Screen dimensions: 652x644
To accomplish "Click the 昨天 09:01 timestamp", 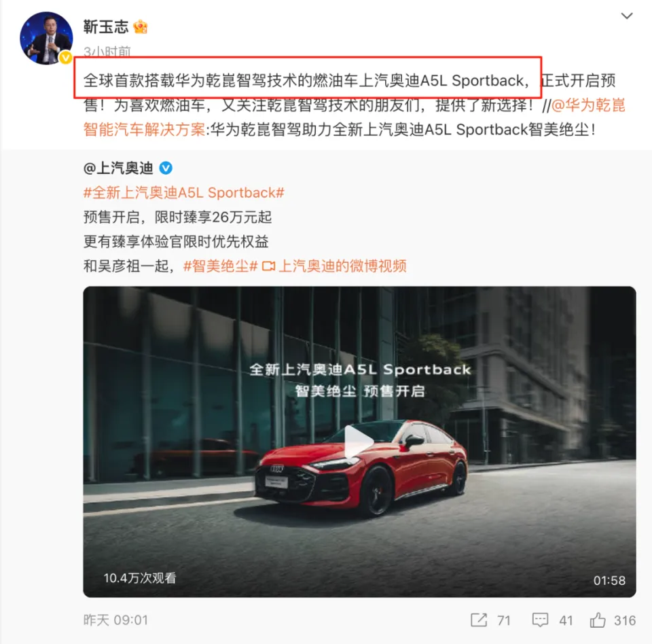I will [x=115, y=620].
